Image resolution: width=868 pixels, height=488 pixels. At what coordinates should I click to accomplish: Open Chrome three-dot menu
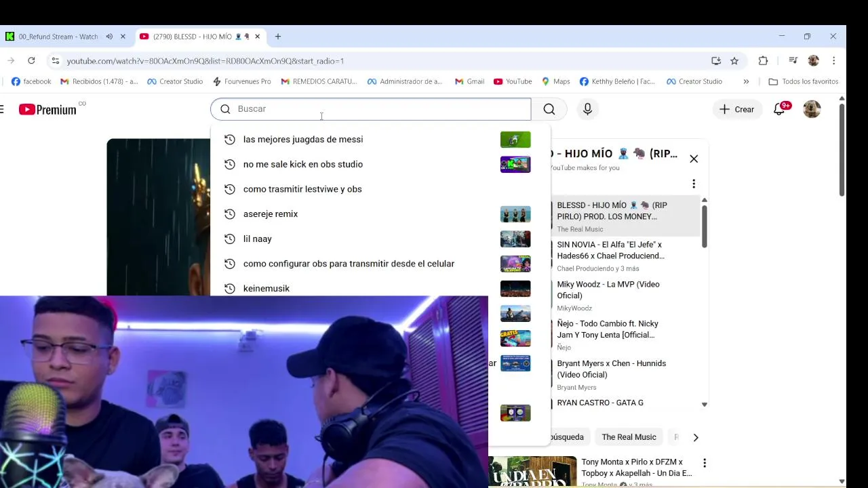[834, 61]
